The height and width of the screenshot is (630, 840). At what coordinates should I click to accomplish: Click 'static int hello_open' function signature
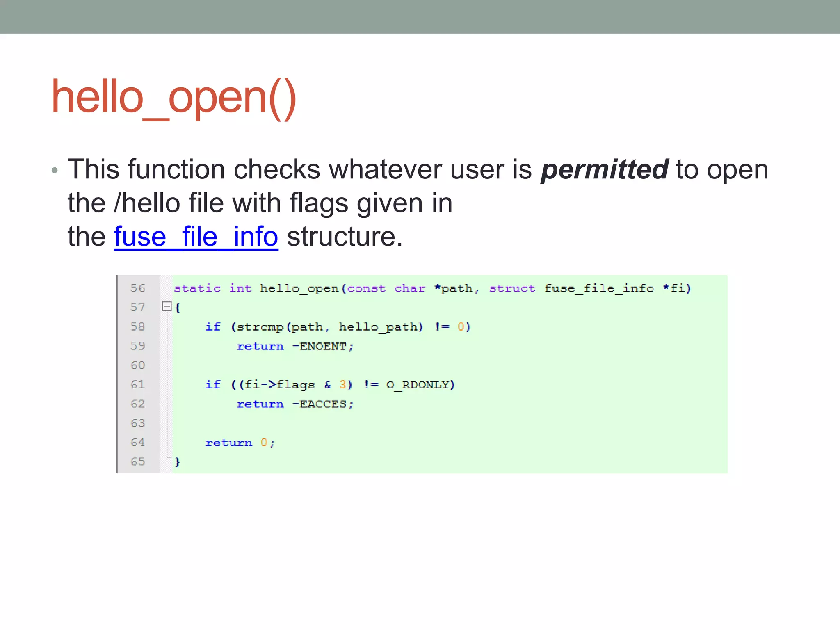click(257, 288)
